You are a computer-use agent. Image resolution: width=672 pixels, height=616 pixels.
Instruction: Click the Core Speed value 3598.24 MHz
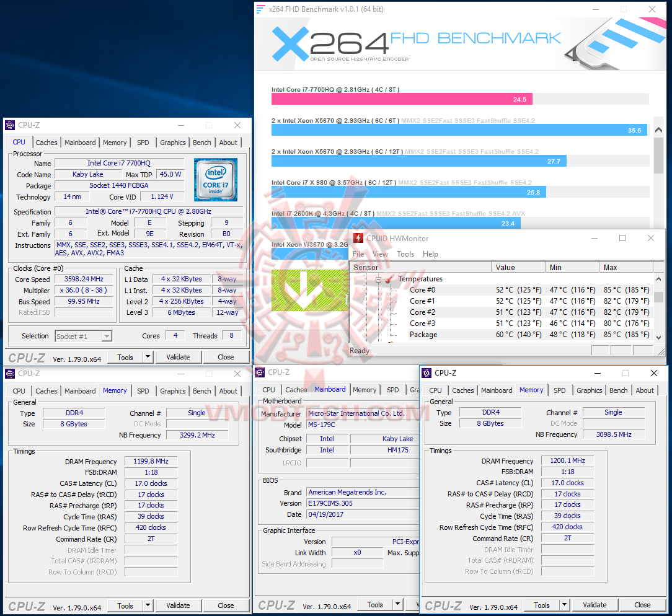click(x=84, y=279)
